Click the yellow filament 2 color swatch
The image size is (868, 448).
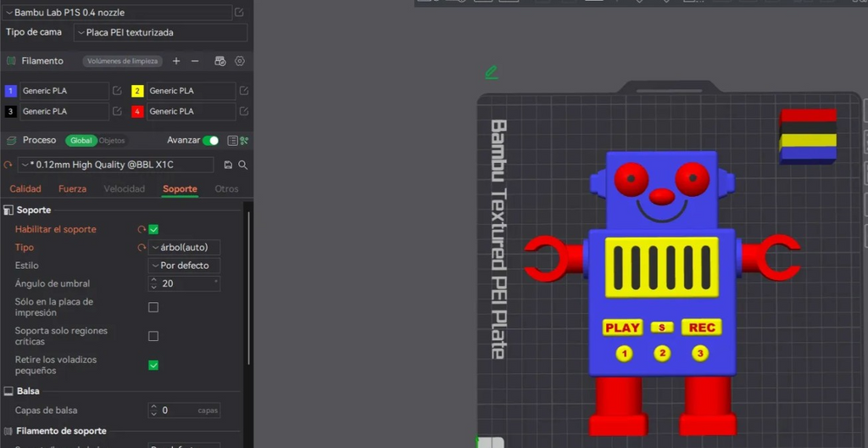point(137,91)
